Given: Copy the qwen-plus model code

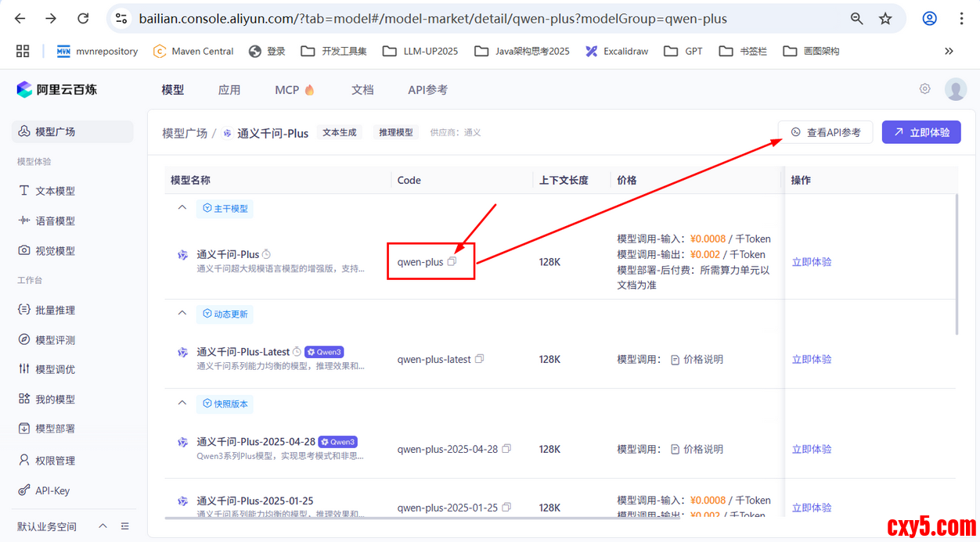Looking at the screenshot, I should (452, 262).
